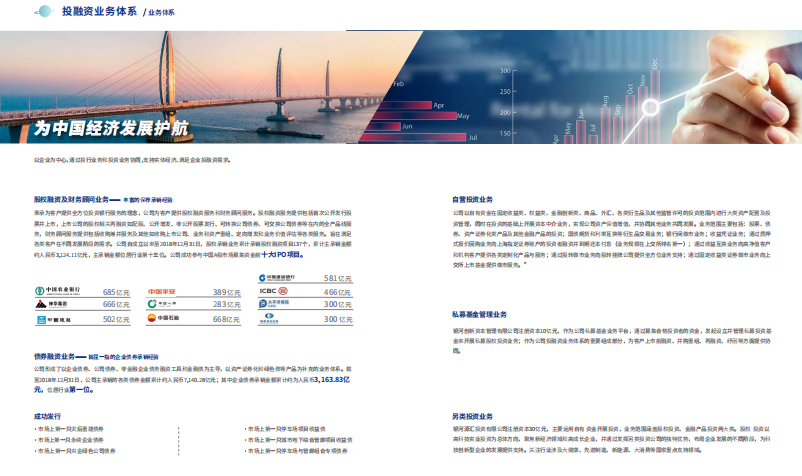Screen dimensions: 802x476
Task: Click the 自营投资业务 heading
Action: click(473, 199)
